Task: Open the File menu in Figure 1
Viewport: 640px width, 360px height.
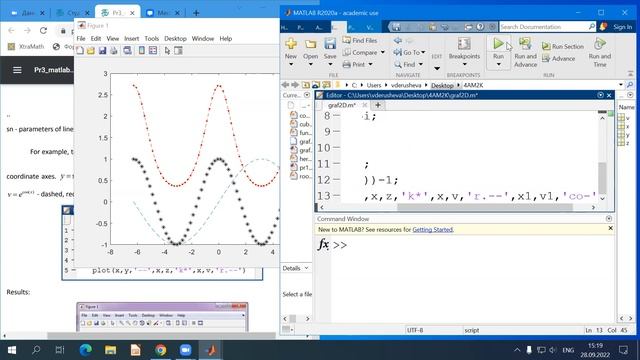Action: (81, 38)
